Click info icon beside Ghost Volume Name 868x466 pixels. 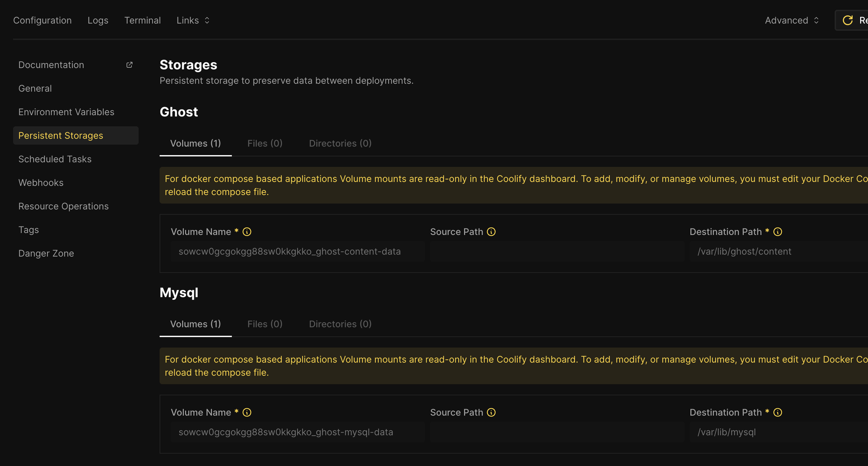(247, 232)
